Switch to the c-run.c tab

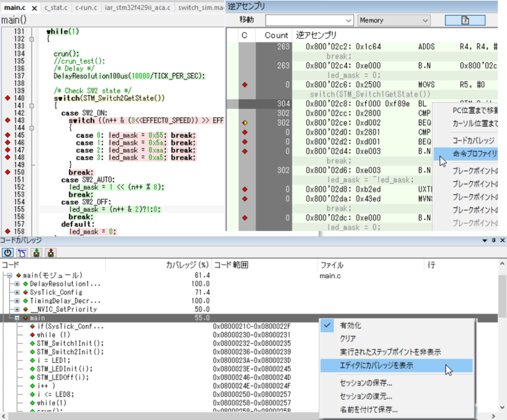tap(86, 8)
